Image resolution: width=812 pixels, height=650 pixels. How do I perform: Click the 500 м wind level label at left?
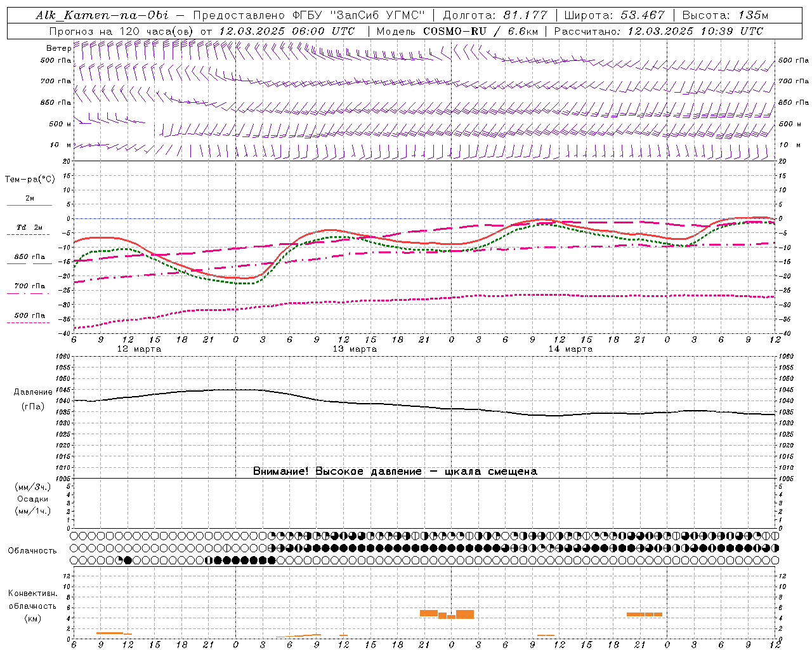[61, 124]
